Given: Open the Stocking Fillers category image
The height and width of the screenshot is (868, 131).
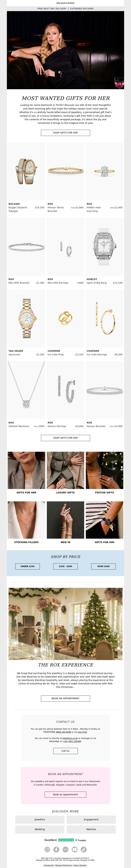Looking at the screenshot, I should [26, 520].
